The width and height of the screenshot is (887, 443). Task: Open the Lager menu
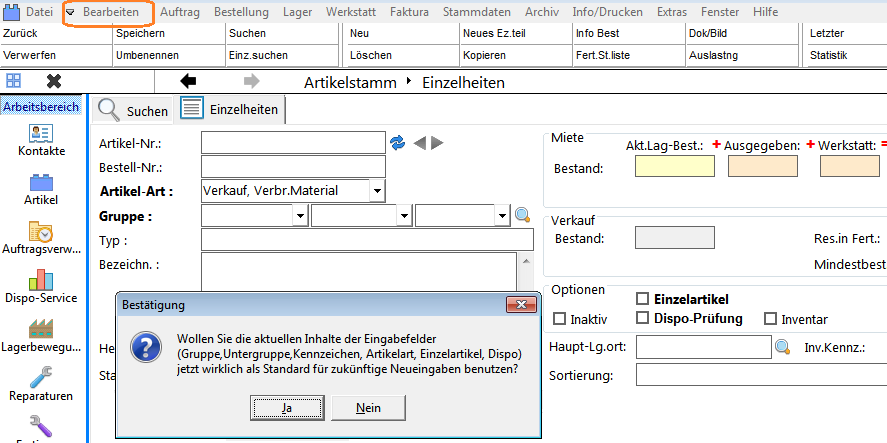[x=298, y=12]
